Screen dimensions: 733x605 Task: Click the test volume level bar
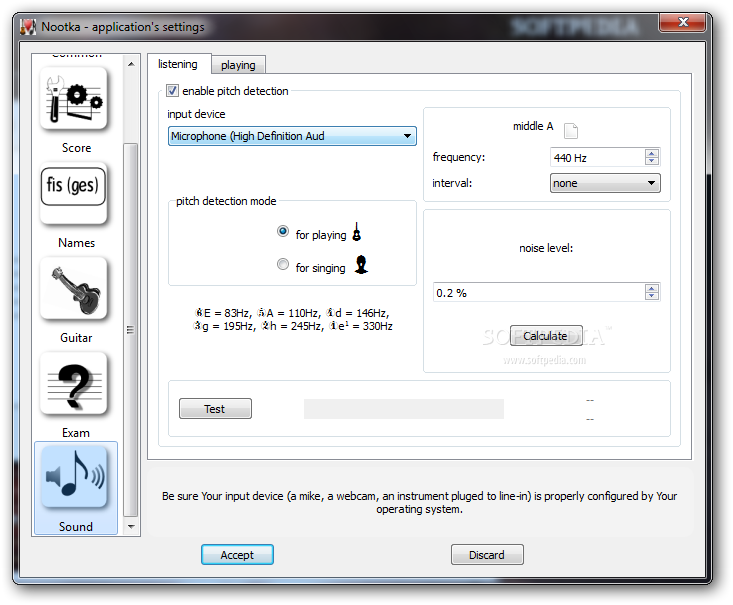click(404, 409)
